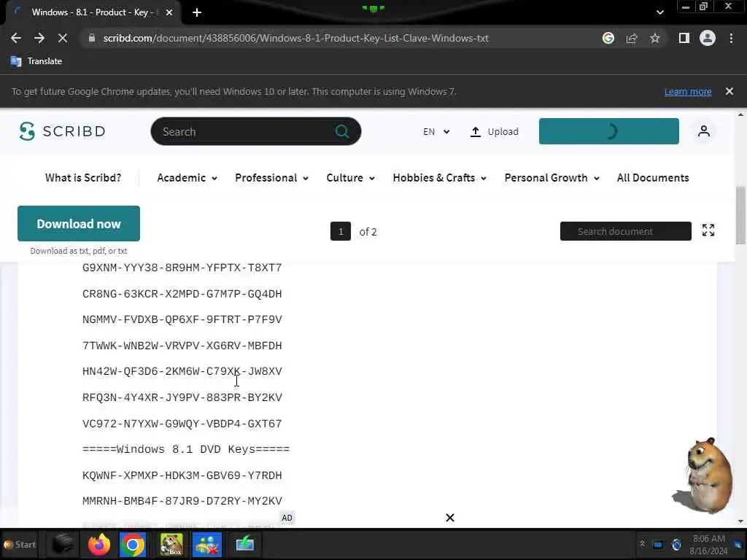Viewport: 747px width, 560px height.
Task: Click key VC972-N7YXW-G9WQY-VBDP4-GXT67
Action: tap(182, 424)
